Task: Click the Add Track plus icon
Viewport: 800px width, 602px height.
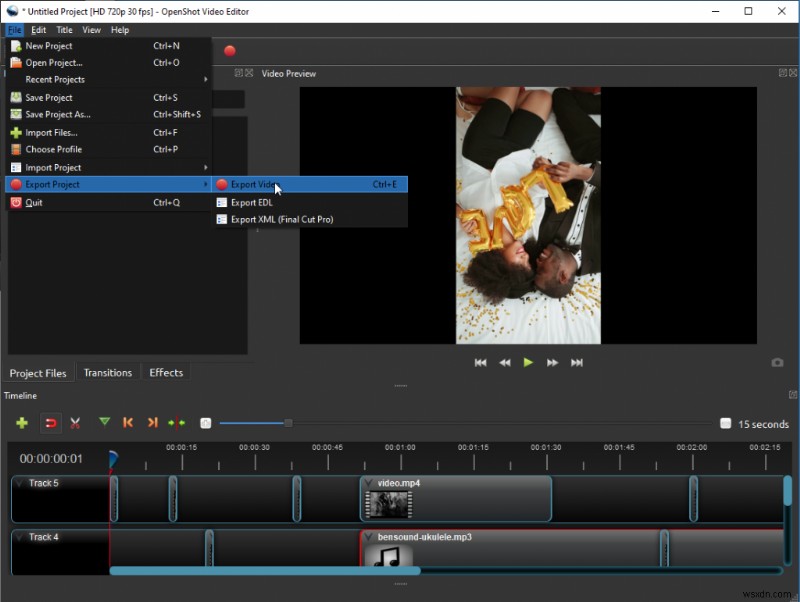Action: pyautogui.click(x=22, y=423)
